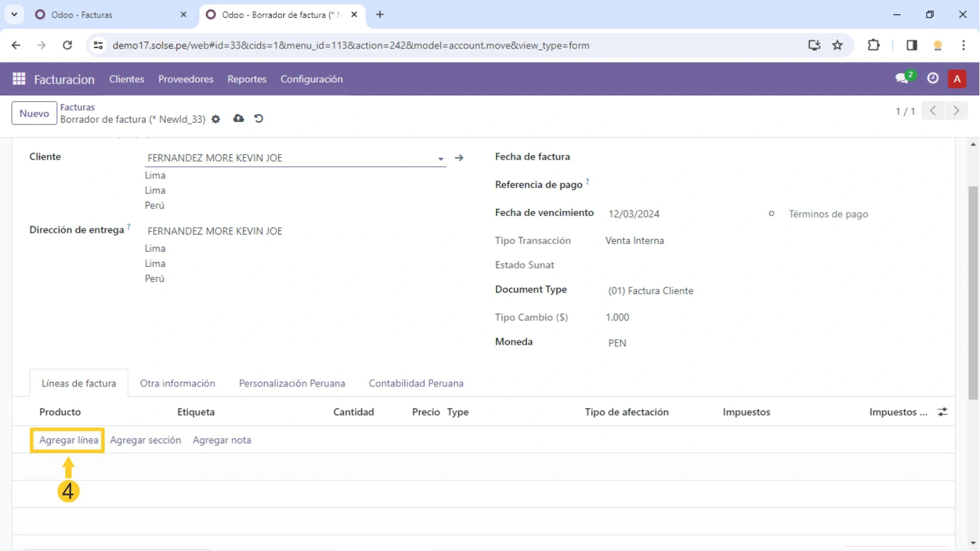Switch to the Contabilidad Peruana tab
The height and width of the screenshot is (551, 980).
(416, 383)
